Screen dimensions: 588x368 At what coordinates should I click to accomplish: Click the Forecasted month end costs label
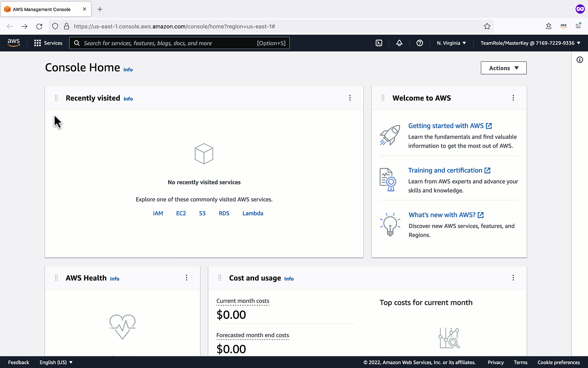point(253,335)
